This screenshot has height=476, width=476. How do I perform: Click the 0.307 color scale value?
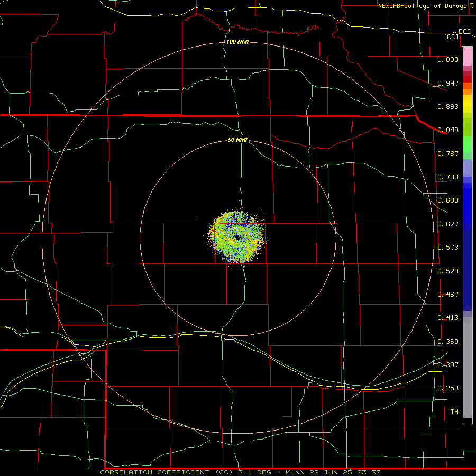click(448, 365)
